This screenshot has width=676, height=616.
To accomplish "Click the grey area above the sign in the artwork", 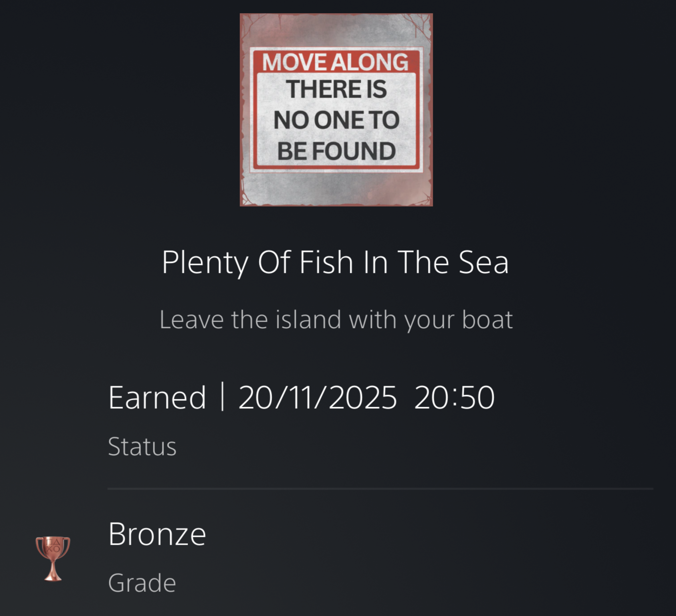I will [336, 31].
